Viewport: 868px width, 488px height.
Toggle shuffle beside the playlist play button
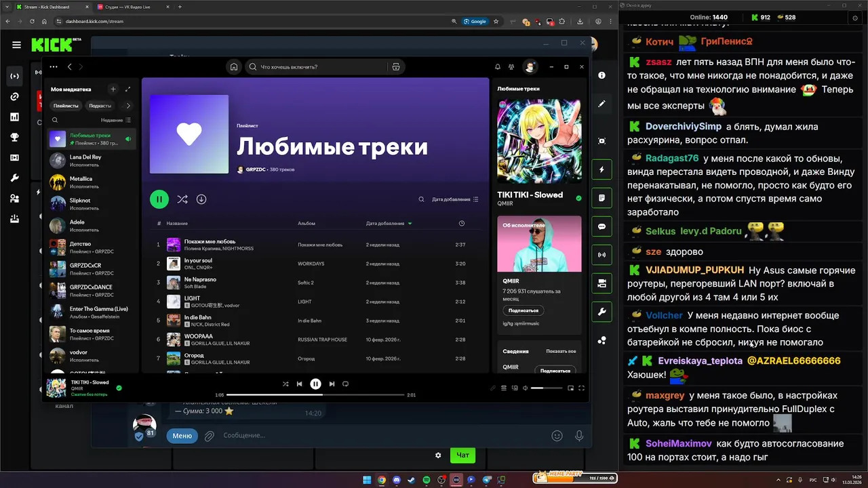[182, 199]
